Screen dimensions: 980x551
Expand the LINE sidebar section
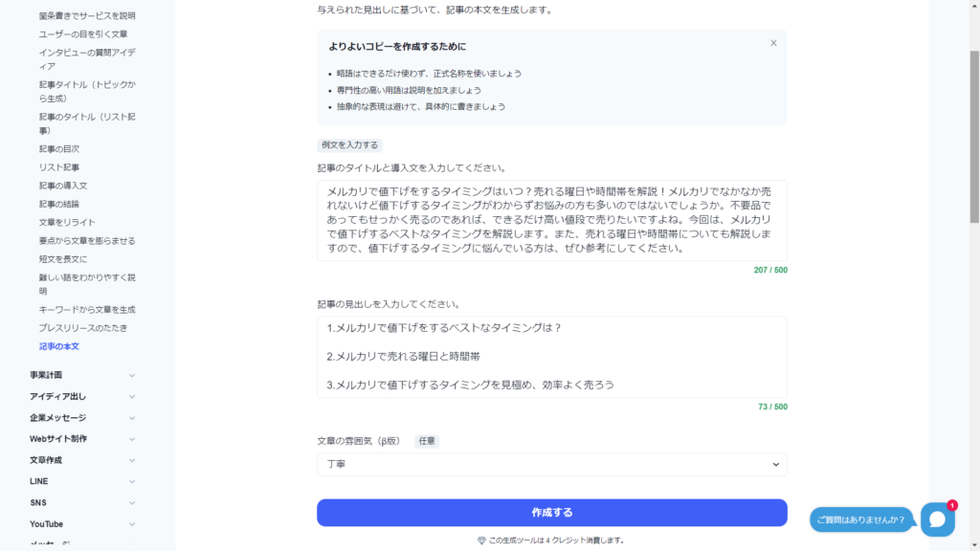82,481
